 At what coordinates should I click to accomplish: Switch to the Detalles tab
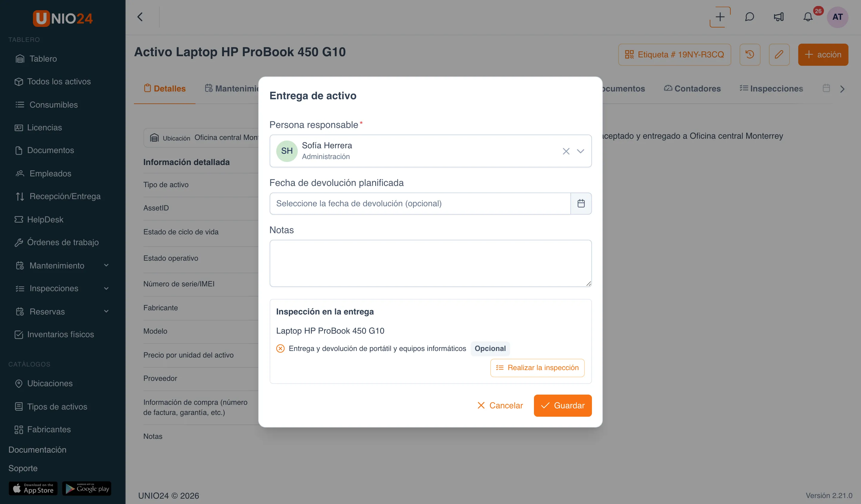165,88
